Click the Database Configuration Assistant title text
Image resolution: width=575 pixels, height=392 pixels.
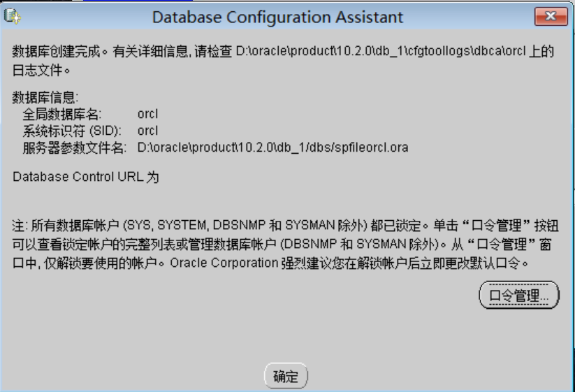point(277,17)
